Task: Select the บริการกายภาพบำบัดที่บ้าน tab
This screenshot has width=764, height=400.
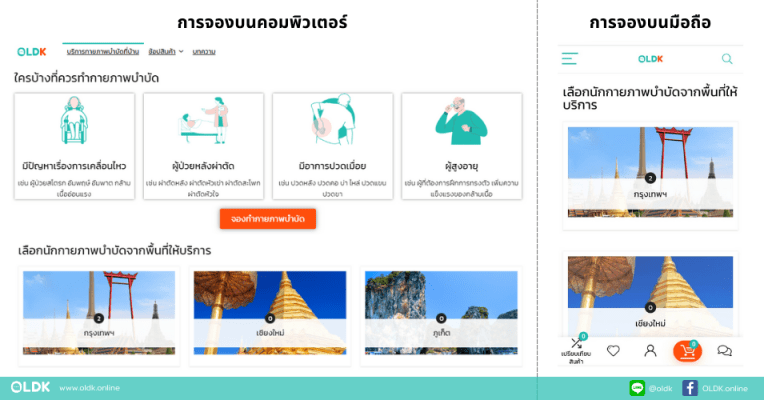Action: pyautogui.click(x=103, y=52)
